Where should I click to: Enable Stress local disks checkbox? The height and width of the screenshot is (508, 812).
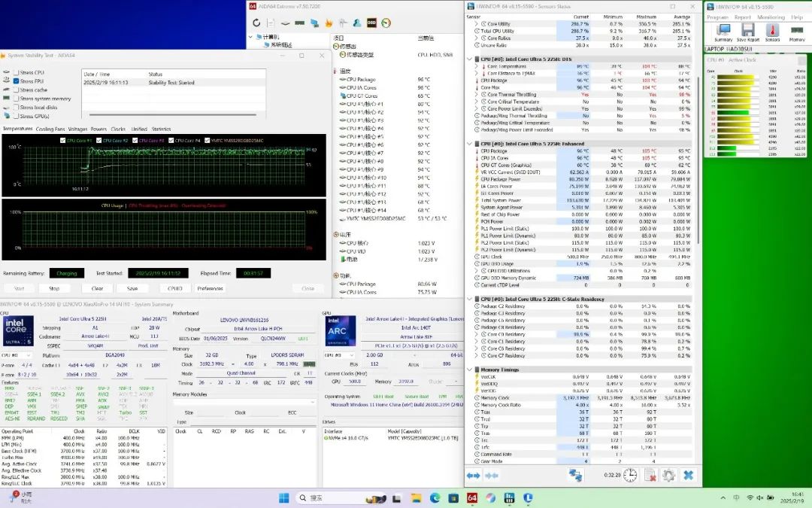tap(16, 108)
